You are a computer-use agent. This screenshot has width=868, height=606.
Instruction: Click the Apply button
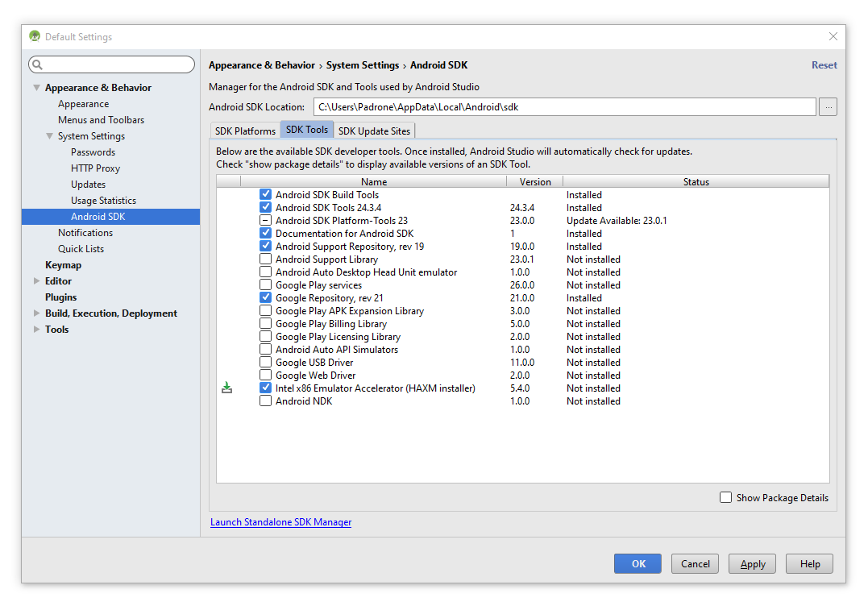(752, 563)
